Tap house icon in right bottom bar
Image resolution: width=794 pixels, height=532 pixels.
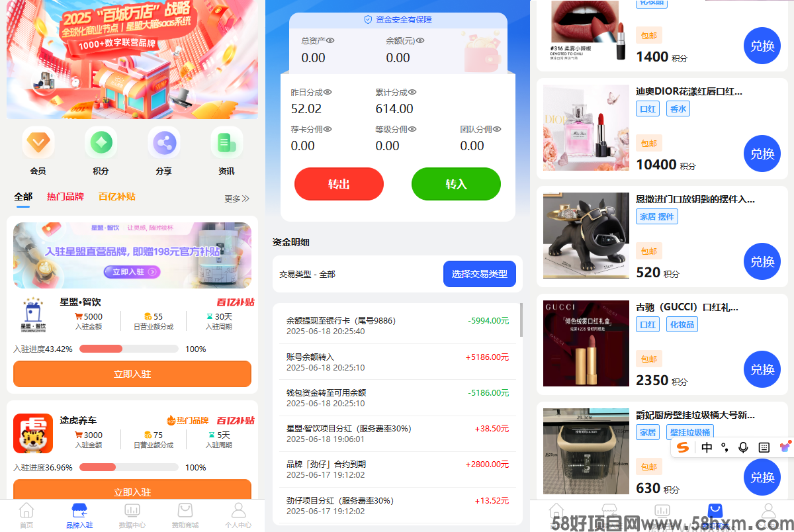pos(557,510)
